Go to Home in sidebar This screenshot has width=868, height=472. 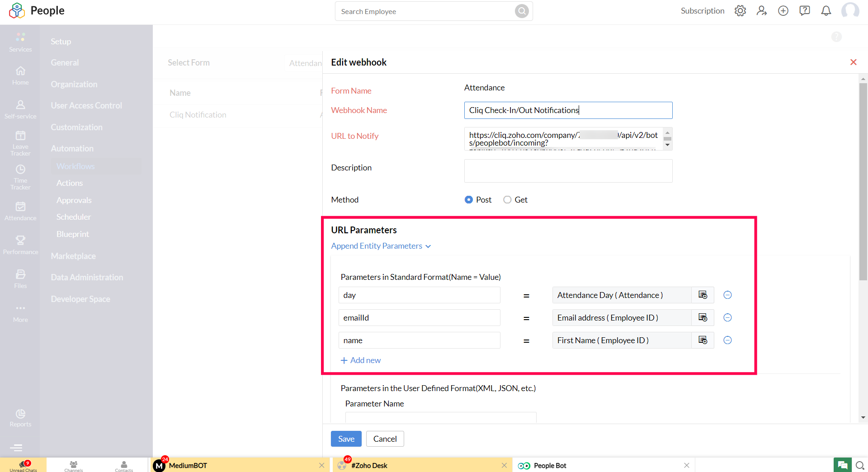(20, 76)
